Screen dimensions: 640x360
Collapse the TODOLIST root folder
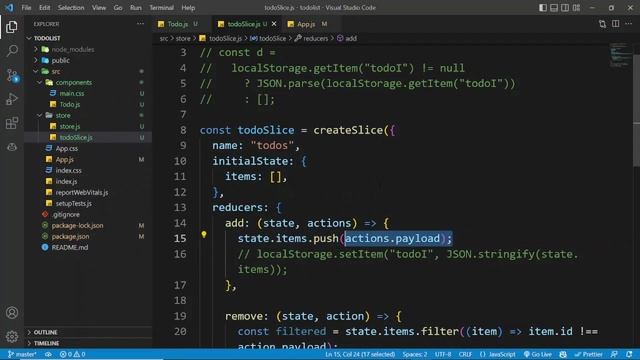click(47, 38)
